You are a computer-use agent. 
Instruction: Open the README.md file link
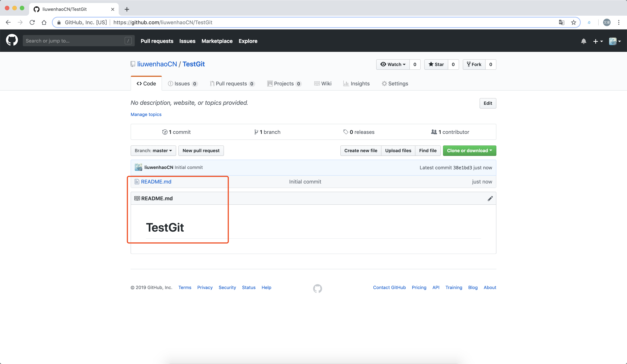156,182
